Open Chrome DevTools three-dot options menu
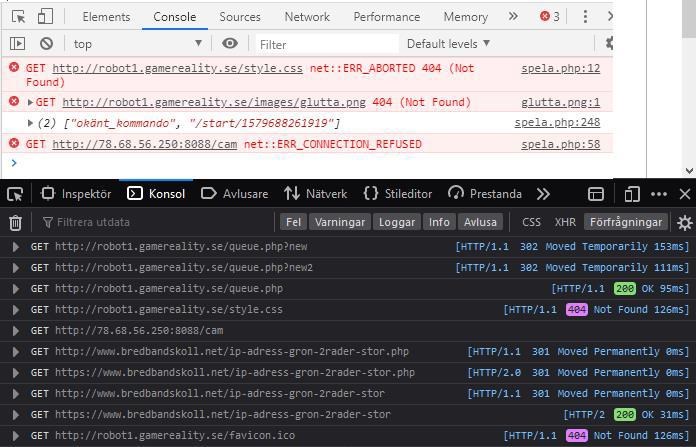 585,17
